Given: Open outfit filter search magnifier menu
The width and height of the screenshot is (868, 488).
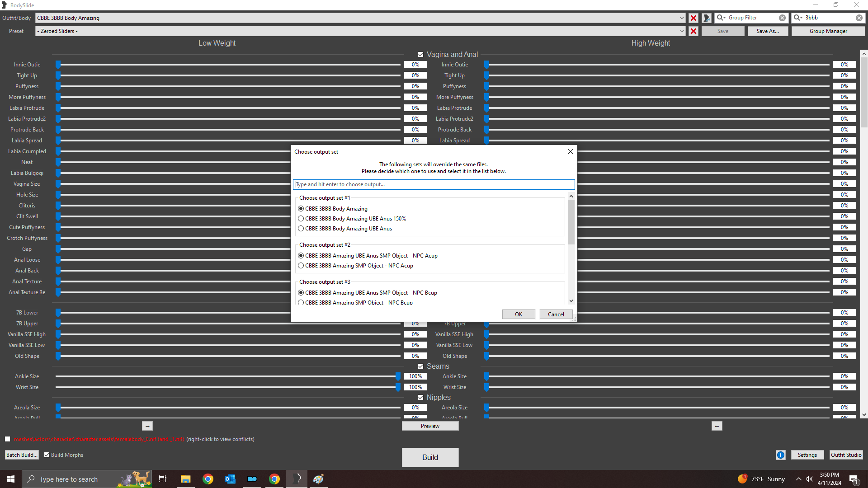Looking at the screenshot, I should click(x=798, y=18).
